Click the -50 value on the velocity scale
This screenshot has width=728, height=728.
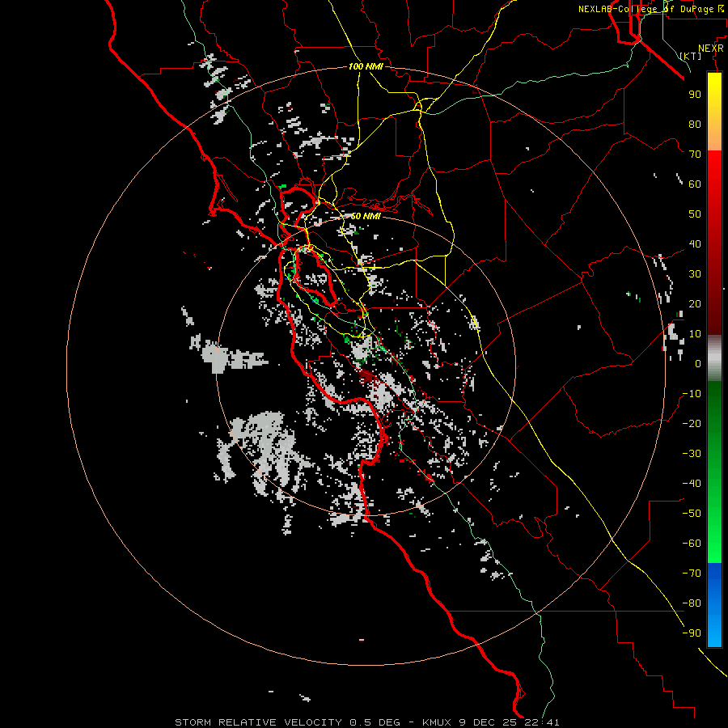[x=692, y=514]
